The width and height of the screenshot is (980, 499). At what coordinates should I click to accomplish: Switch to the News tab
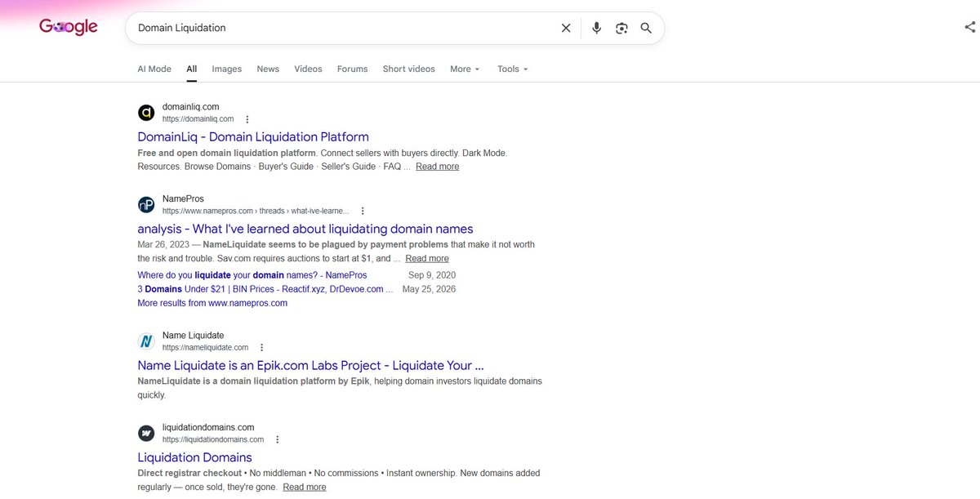268,69
